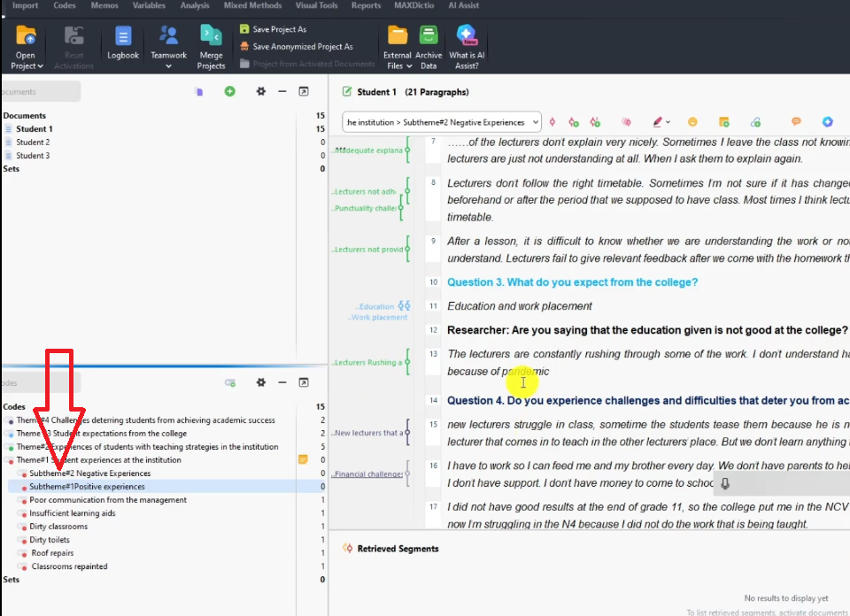
Task: Click the in-vivo coding icon
Action: point(595,122)
